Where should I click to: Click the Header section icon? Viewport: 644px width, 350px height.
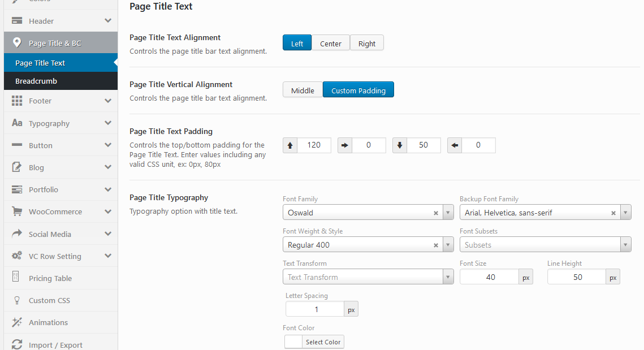pos(17,20)
